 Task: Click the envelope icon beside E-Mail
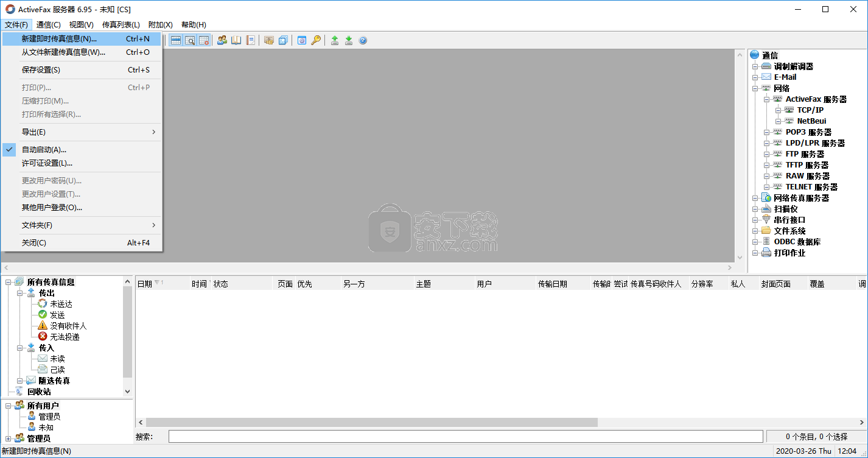(x=766, y=77)
